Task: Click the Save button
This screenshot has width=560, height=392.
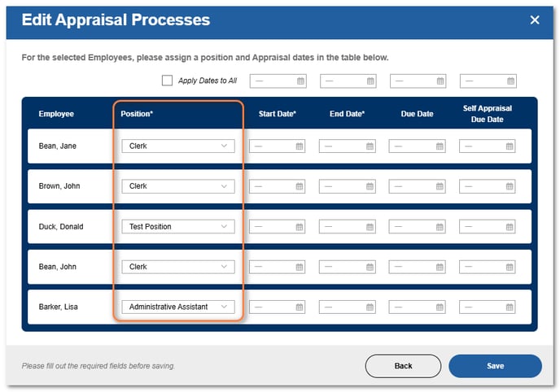Action: [x=496, y=366]
